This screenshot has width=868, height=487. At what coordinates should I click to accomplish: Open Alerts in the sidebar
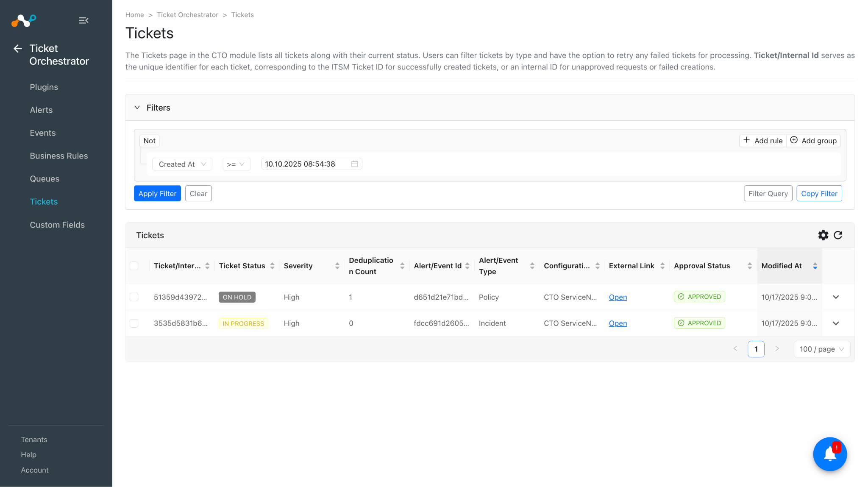point(41,110)
